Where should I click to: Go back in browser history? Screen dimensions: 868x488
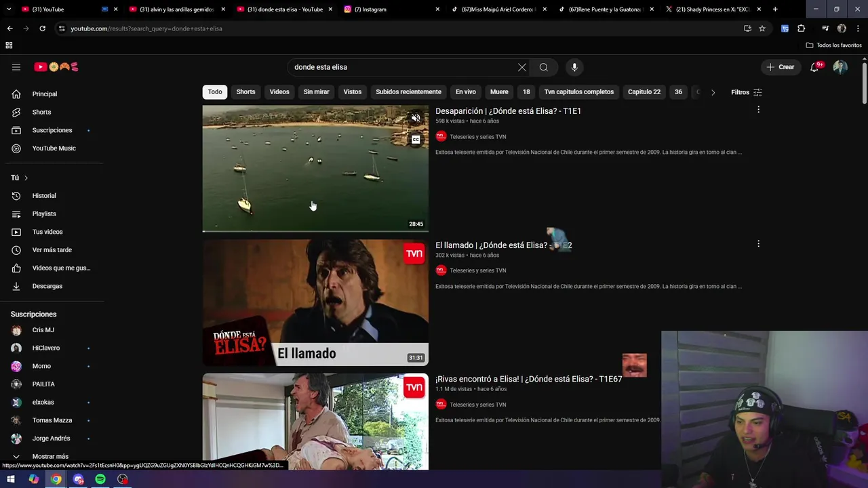tap(9, 28)
